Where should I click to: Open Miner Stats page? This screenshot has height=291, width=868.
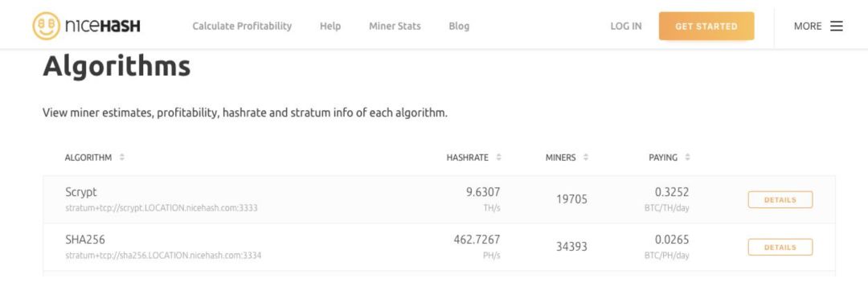click(395, 26)
